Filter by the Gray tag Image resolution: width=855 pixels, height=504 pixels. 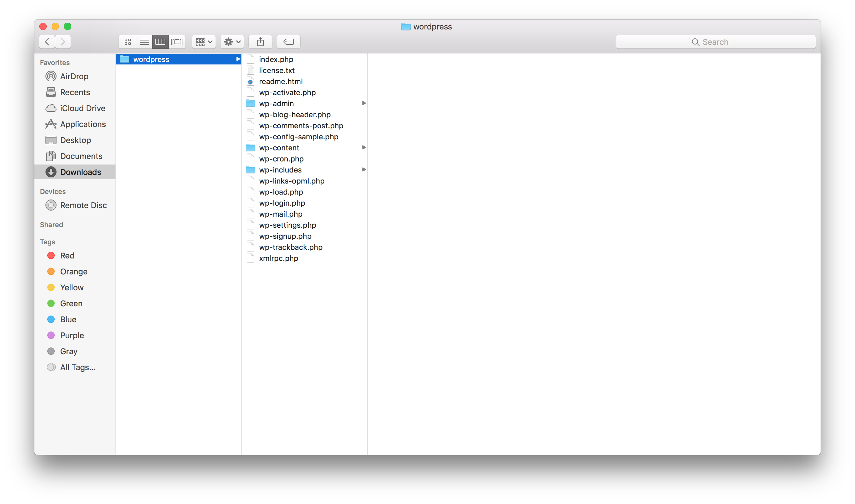[x=75, y=351]
